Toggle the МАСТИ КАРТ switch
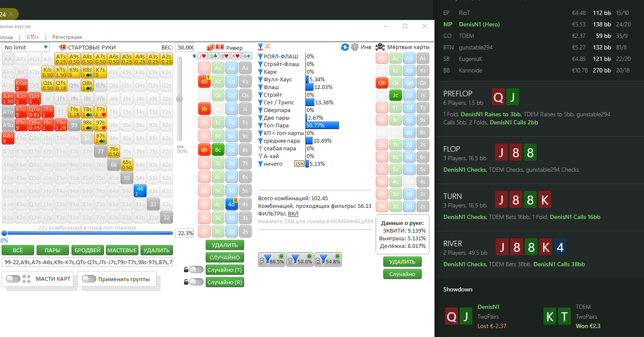The height and width of the screenshot is (337, 644). (14, 279)
